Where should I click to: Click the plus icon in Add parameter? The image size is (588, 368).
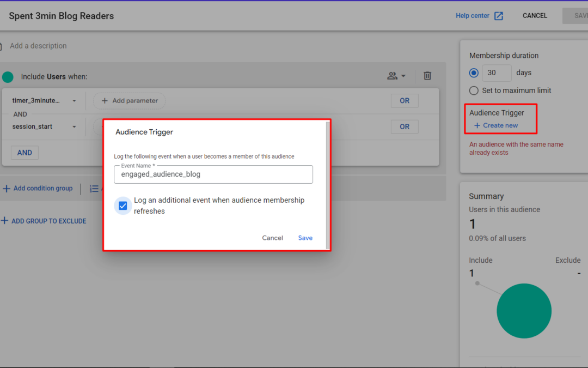click(105, 101)
